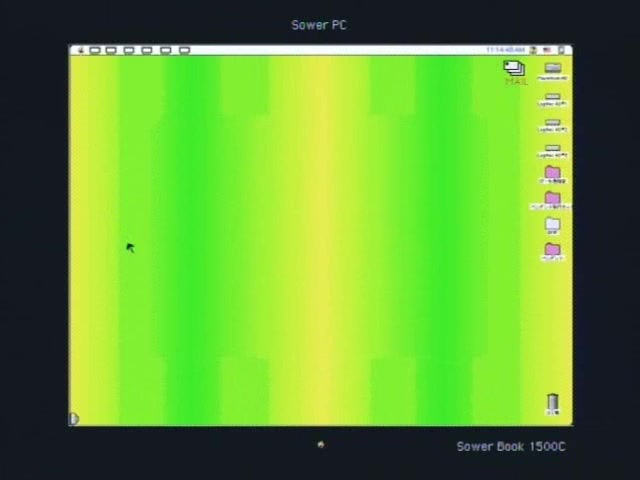Open the Apple menu in the menu bar
The image size is (640, 480).
pos(81,50)
